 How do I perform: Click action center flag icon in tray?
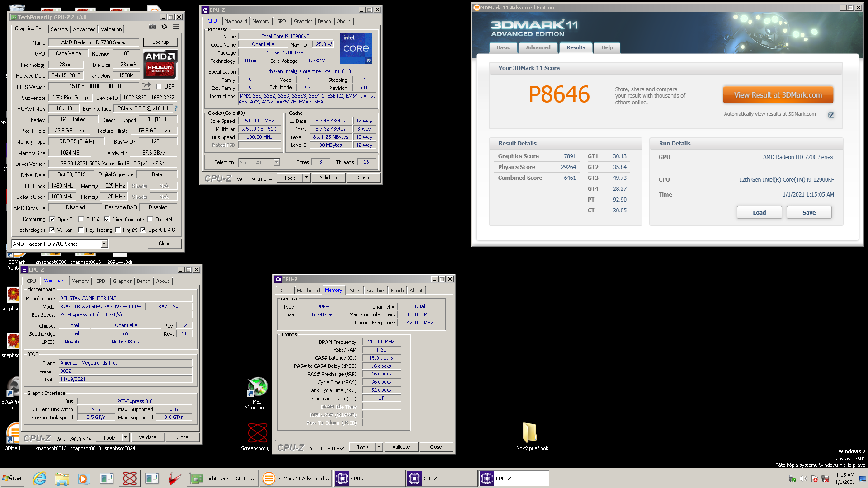[814, 479]
